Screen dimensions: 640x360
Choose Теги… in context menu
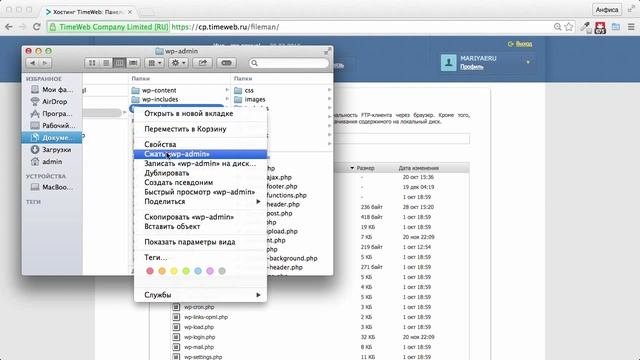[200, 258]
